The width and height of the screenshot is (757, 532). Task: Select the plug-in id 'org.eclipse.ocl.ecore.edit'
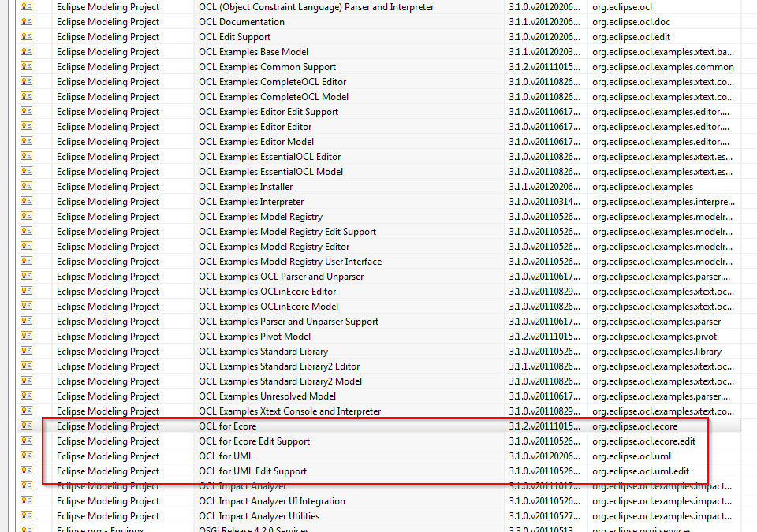644,441
